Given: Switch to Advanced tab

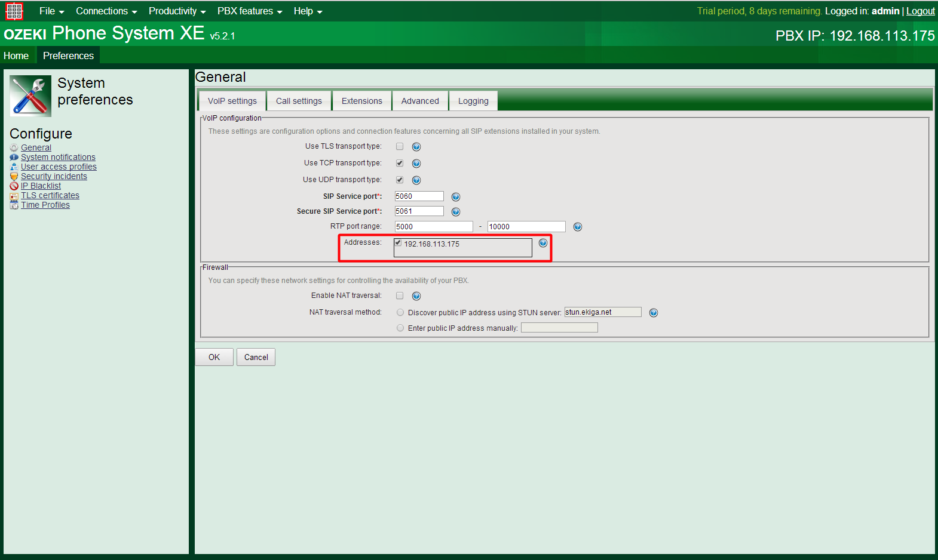Looking at the screenshot, I should (x=420, y=101).
